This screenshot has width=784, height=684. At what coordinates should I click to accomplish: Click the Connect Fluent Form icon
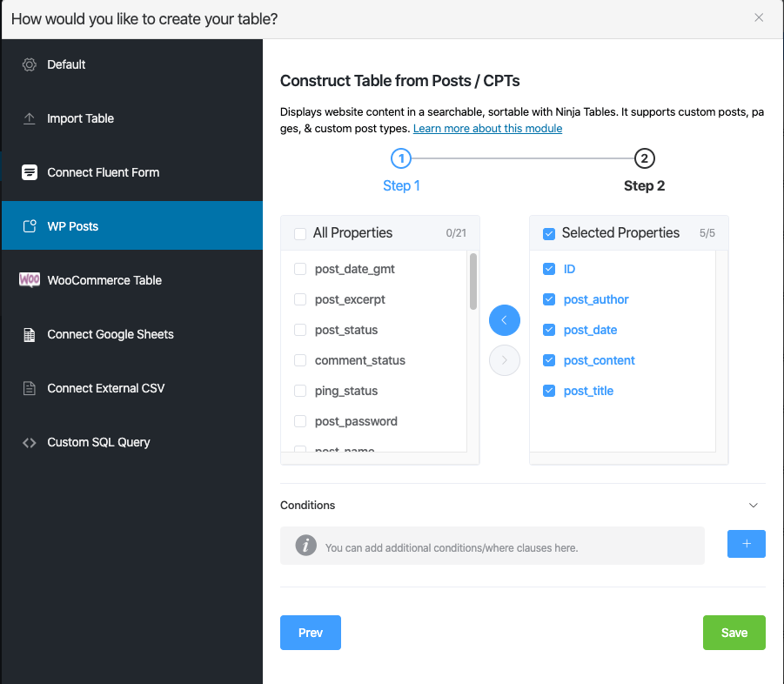[30, 172]
